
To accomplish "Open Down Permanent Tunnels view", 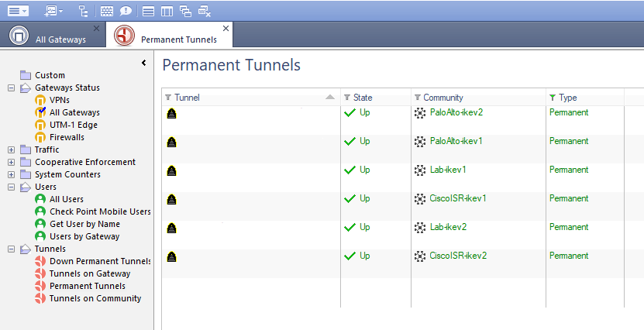I will (x=100, y=261).
